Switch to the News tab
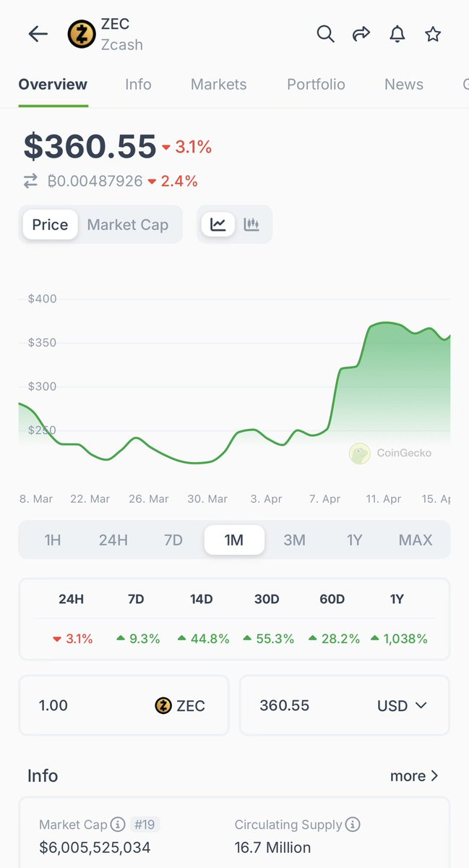 click(403, 85)
